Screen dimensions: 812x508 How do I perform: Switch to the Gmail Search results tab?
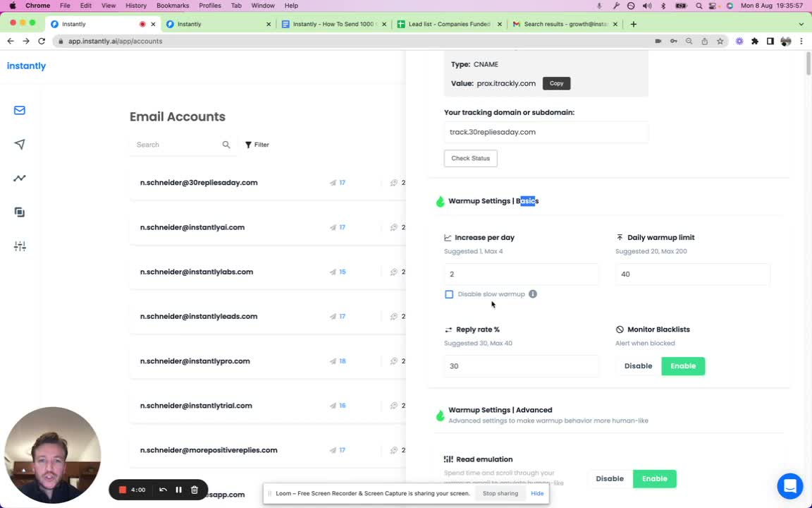tap(565, 24)
